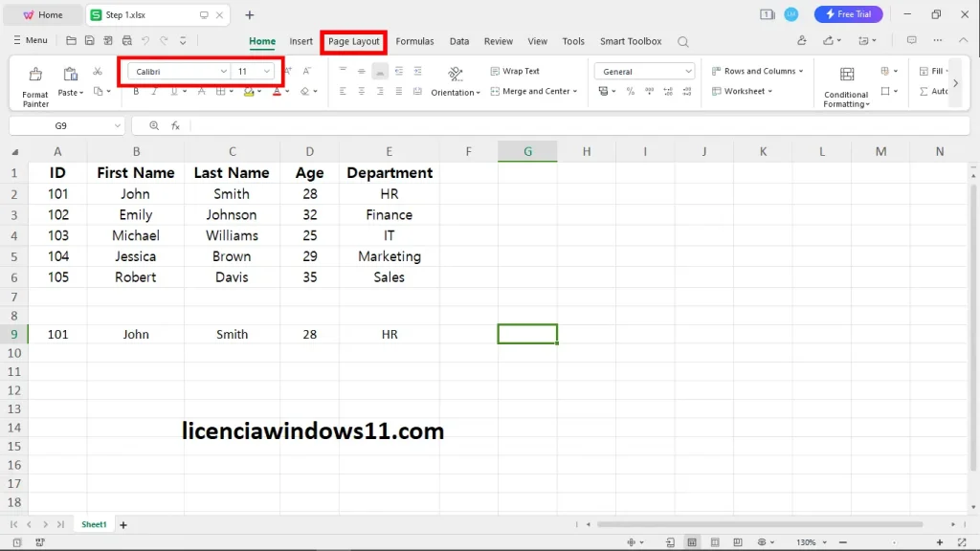Viewport: 980px width, 551px height.
Task: Expand the Rows and Columns dropdown
Action: tap(801, 71)
